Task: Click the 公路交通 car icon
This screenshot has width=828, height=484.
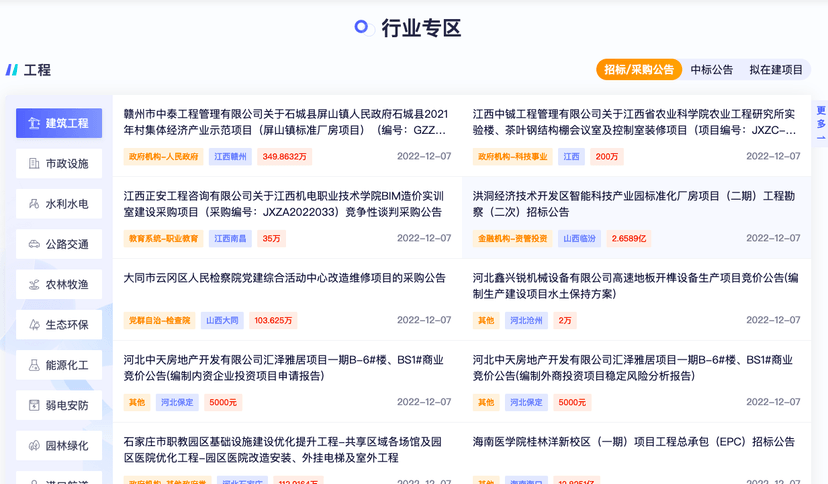Action: pyautogui.click(x=34, y=244)
